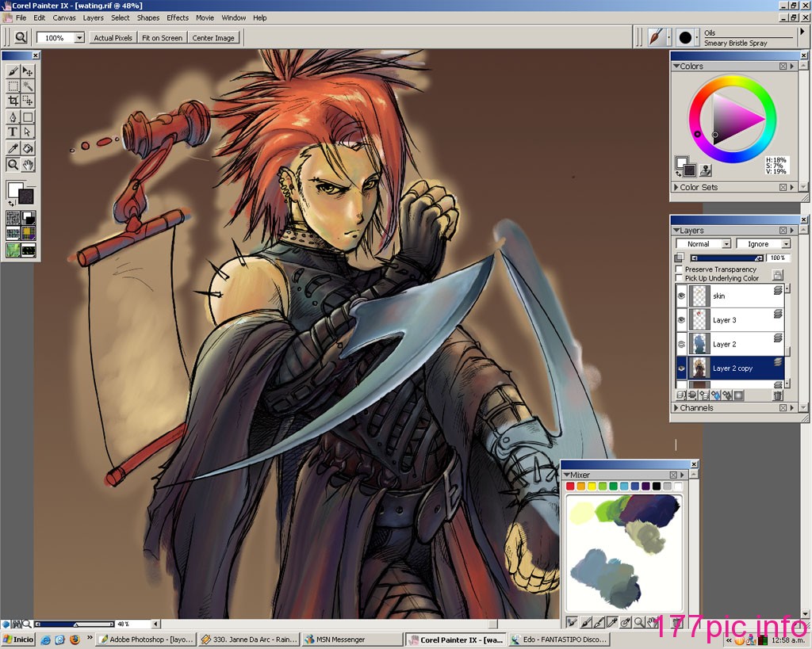Select the Brush tool in the toolbox
812x649 pixels.
pos(13,71)
